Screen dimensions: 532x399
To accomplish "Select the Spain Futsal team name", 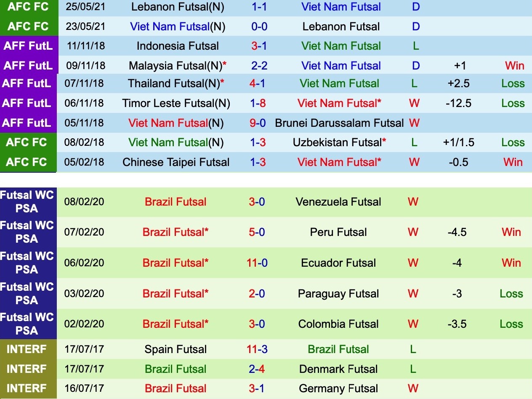I will click(176, 349).
